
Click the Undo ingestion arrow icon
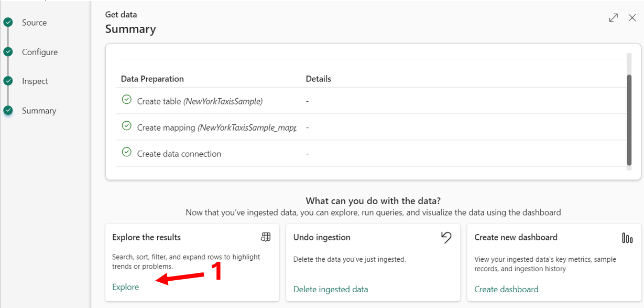point(446,238)
